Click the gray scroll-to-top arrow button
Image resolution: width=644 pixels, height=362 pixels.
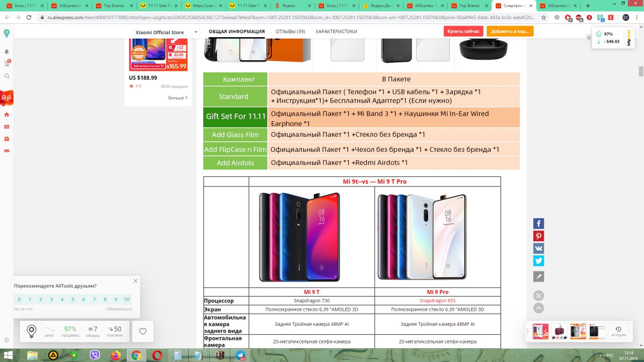tap(539, 308)
